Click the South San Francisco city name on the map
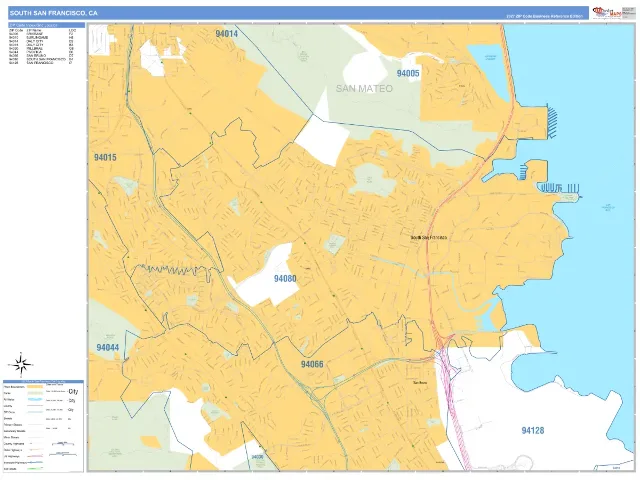 click(429, 237)
